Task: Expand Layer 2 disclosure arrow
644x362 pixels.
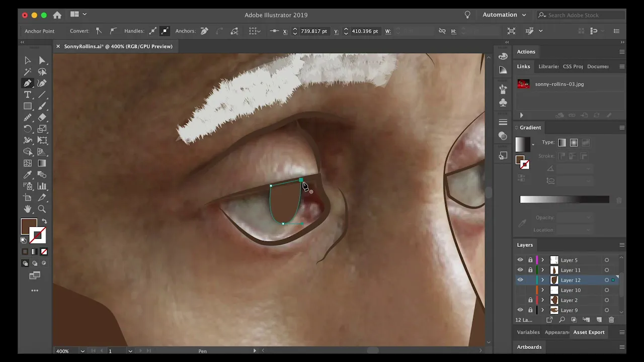Action: pyautogui.click(x=542, y=300)
